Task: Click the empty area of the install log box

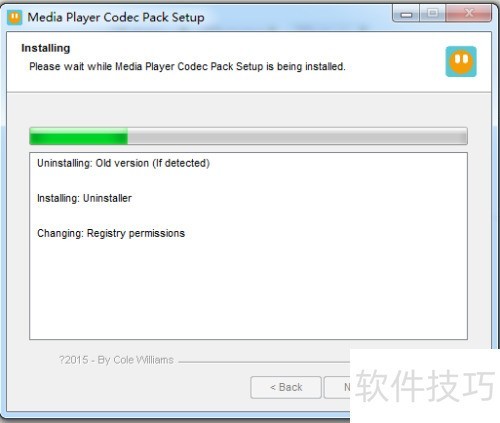Action: 248,290
